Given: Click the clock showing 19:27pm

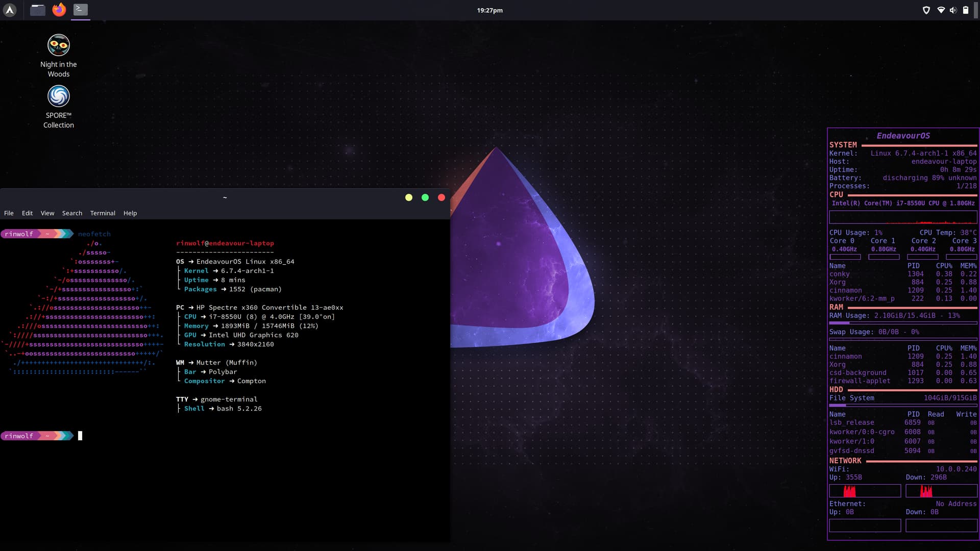Looking at the screenshot, I should (x=490, y=10).
